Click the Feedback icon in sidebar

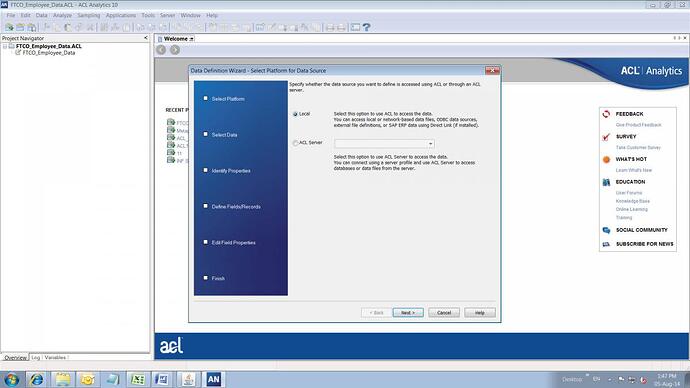click(x=606, y=114)
